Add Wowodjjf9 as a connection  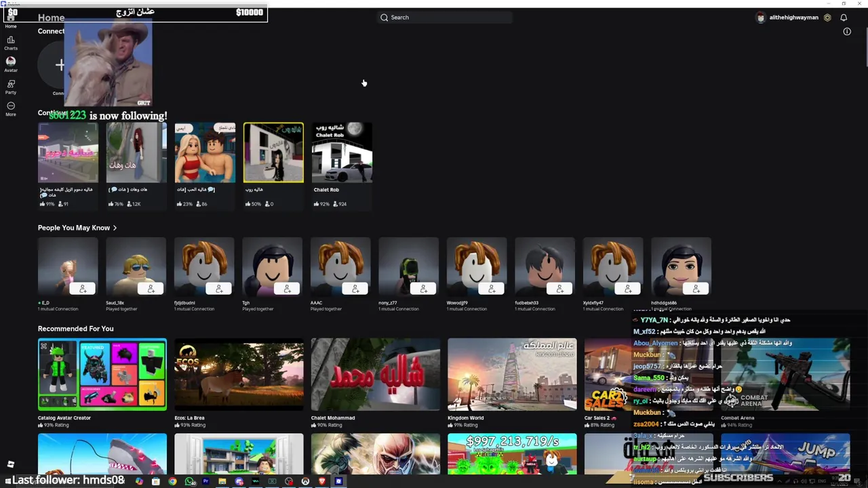(492, 289)
